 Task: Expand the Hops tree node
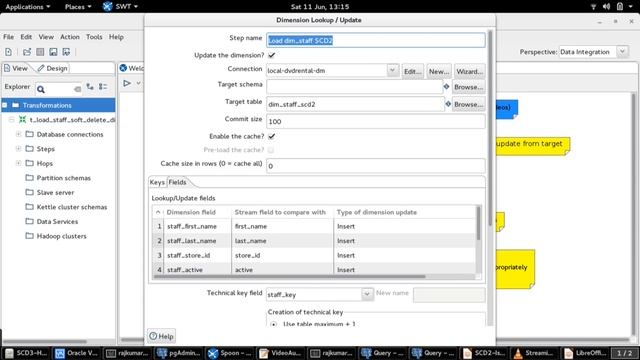click(x=18, y=163)
